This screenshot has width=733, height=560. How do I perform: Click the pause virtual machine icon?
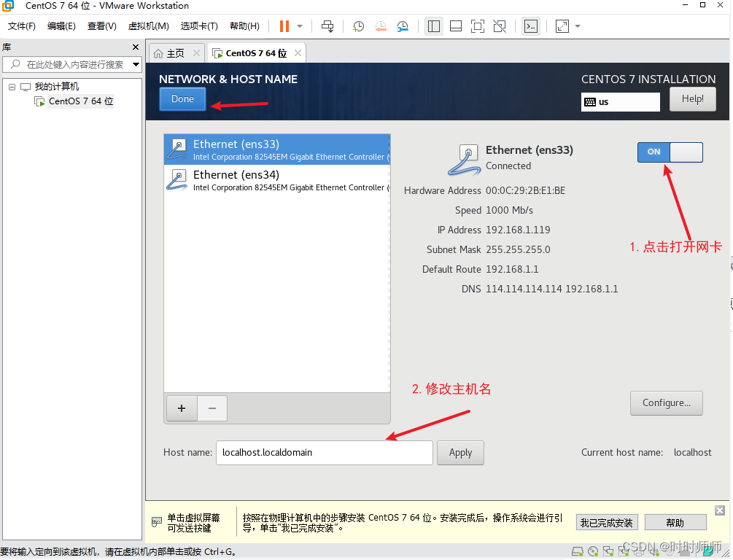coord(284,26)
